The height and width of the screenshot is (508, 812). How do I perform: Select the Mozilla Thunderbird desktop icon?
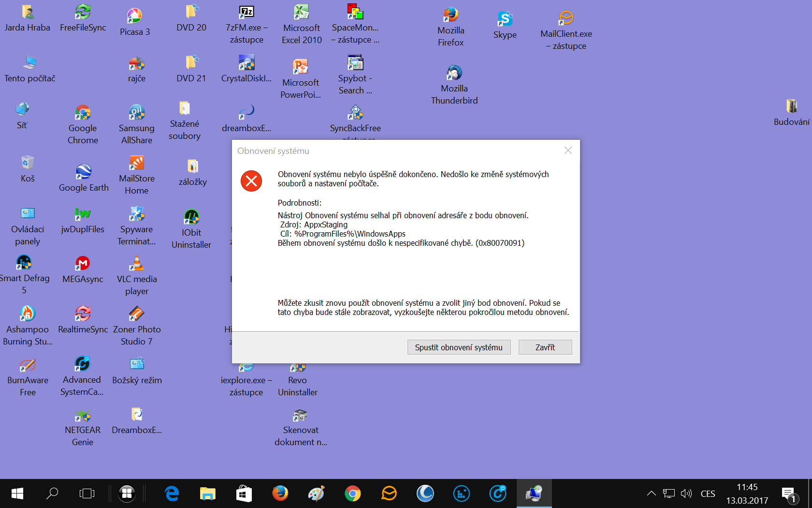click(454, 85)
